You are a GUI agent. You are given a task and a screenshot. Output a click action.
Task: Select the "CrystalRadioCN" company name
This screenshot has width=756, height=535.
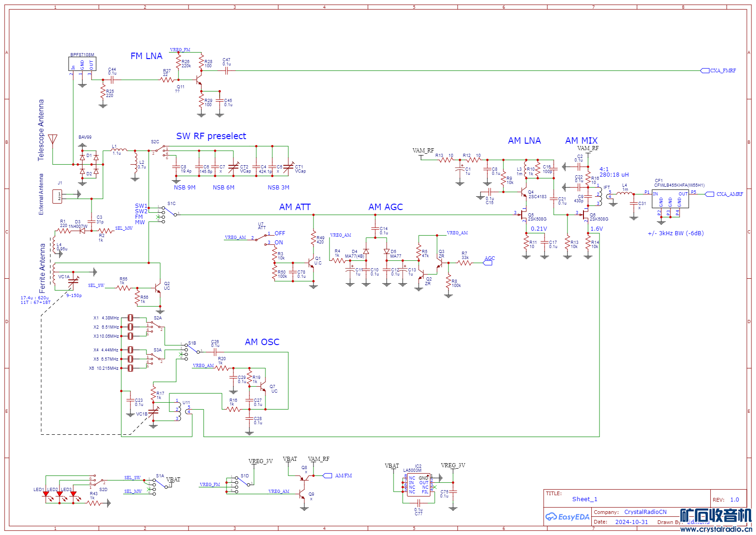pos(645,512)
